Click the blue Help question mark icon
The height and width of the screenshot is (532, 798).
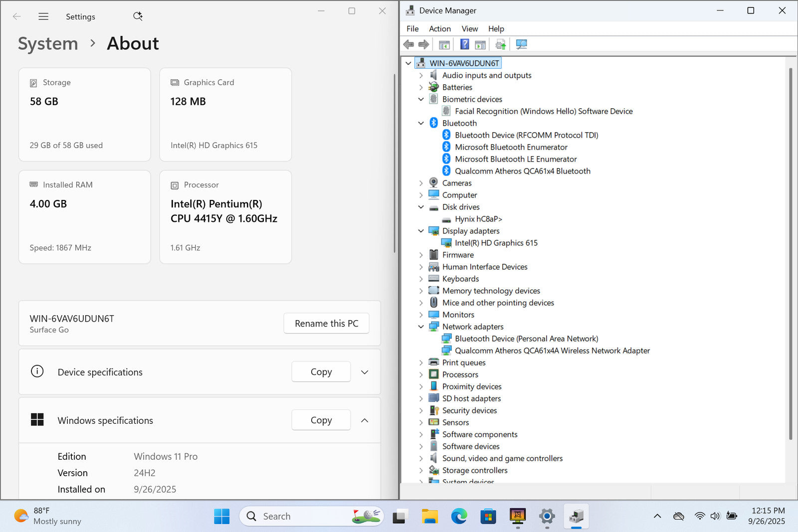(464, 44)
